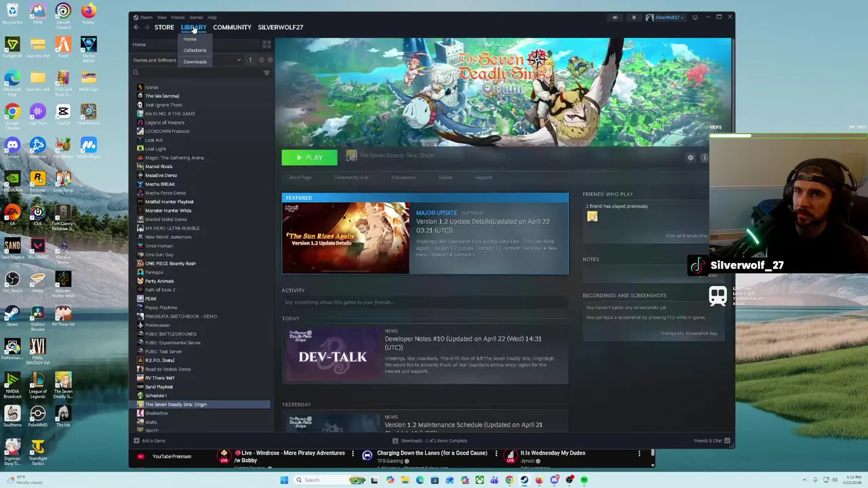Open the SILVERWOLF27 profile tab

pos(280,27)
